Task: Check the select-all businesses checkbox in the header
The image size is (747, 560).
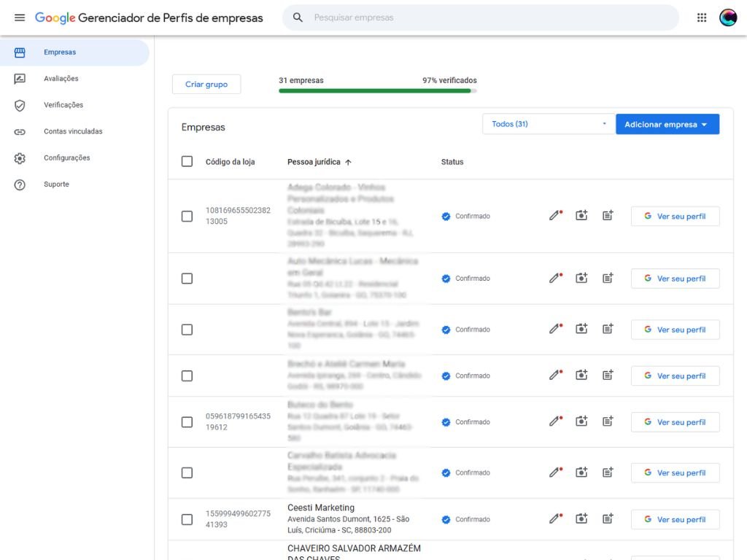Action: coord(187,161)
